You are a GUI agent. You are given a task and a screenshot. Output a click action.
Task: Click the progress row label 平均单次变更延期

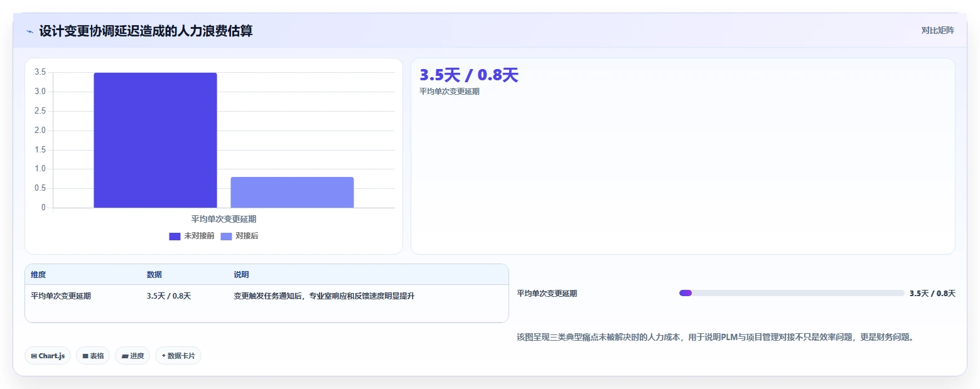547,293
